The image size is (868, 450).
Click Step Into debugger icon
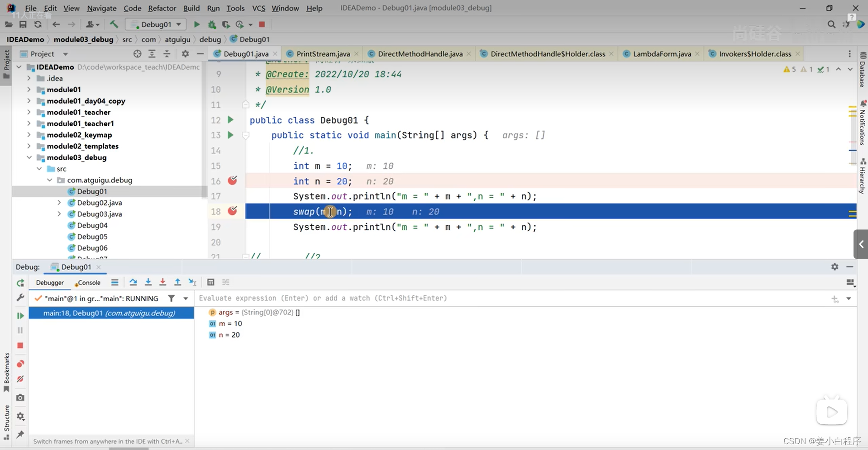coord(148,282)
